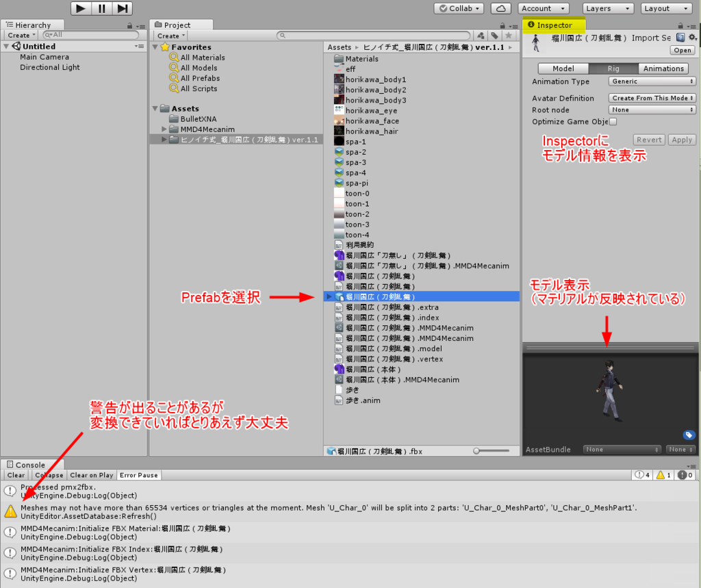Switch to the Rig import tab
Viewport: 701px width, 588px height.
pyautogui.click(x=613, y=68)
